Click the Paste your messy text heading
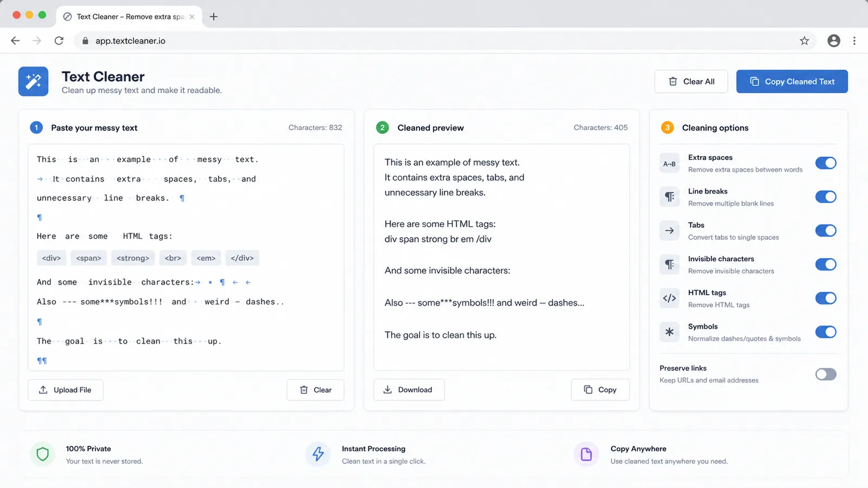This screenshot has height=488, width=868. tap(94, 128)
